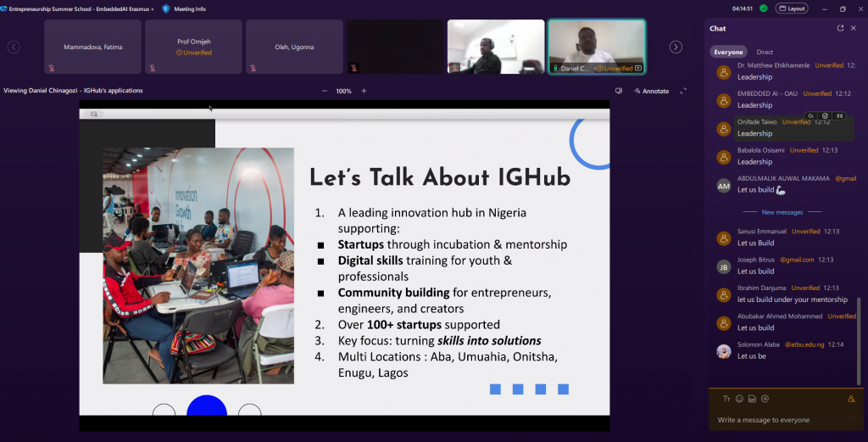Screen dimensions: 868x442
Task: Click the meeting title in the title bar
Action: point(81,8)
